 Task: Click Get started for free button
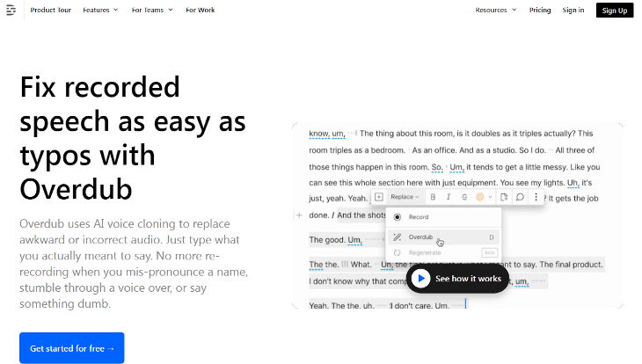pos(71,348)
